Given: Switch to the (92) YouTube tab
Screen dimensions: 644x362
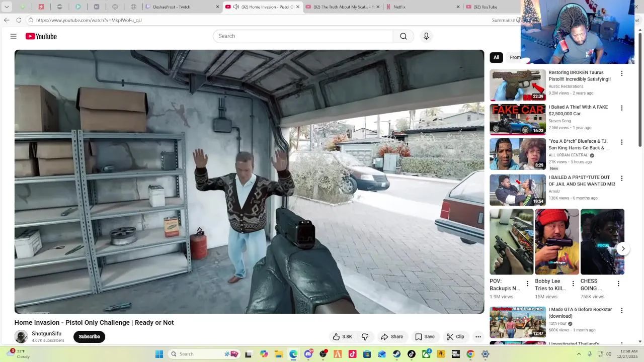Looking at the screenshot, I should [491, 7].
